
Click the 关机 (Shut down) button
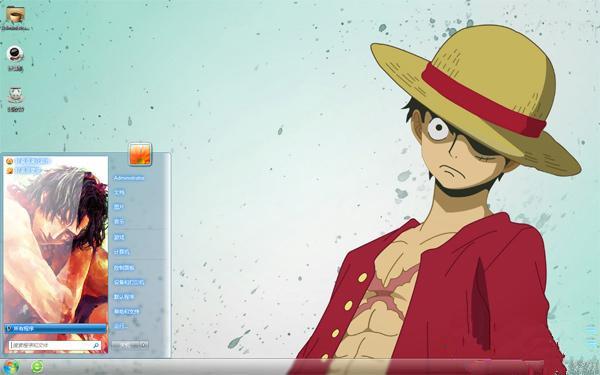pyautogui.click(x=126, y=345)
